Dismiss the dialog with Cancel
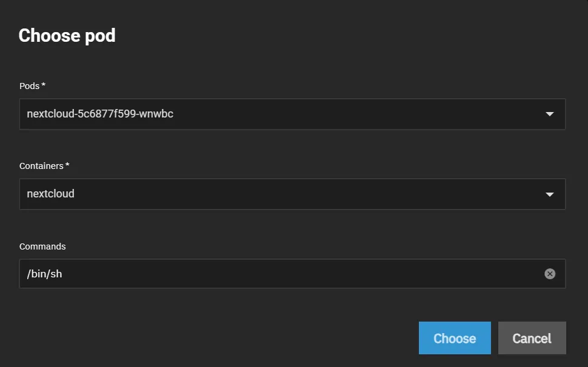This screenshot has height=367, width=588. tap(532, 338)
